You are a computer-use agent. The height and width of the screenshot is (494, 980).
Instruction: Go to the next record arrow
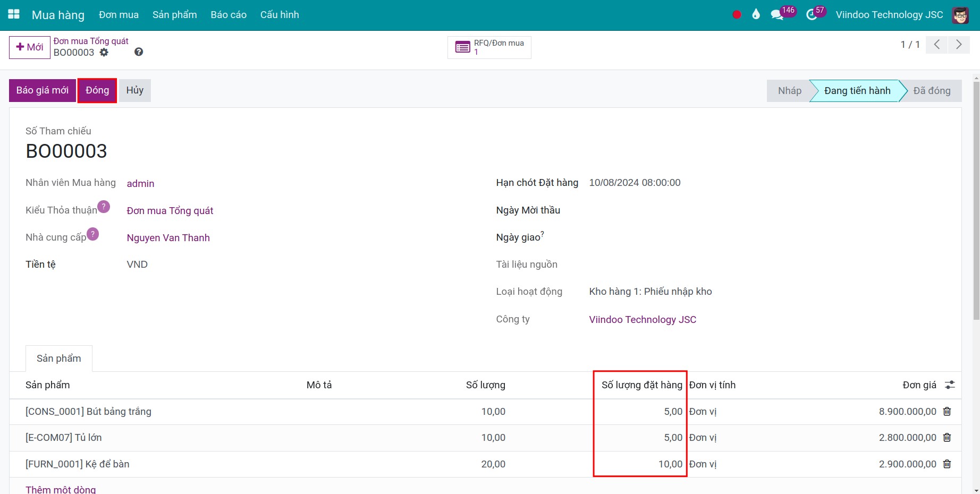coord(959,45)
